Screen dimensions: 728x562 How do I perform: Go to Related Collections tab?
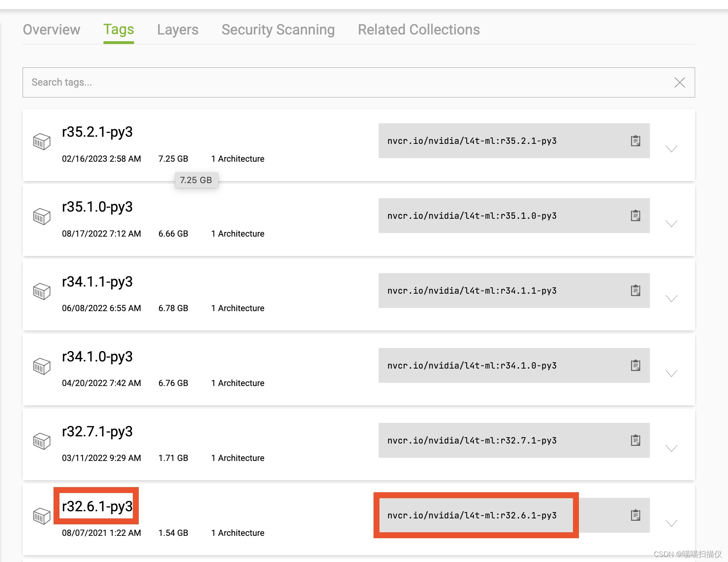(419, 30)
